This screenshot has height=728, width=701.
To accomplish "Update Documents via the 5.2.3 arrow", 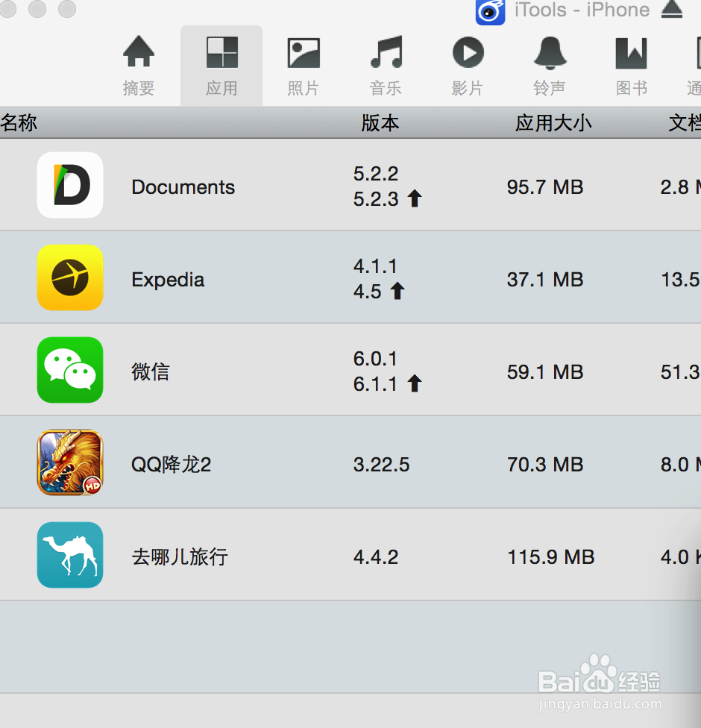I will 415,198.
